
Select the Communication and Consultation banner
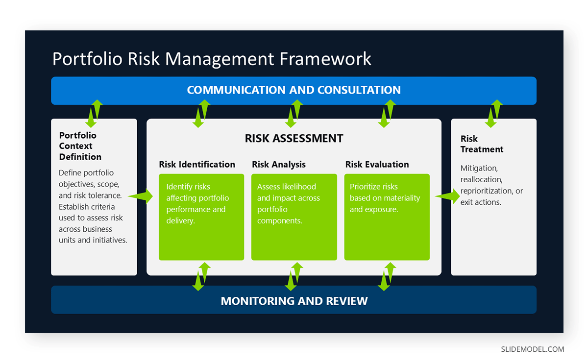pos(294,90)
